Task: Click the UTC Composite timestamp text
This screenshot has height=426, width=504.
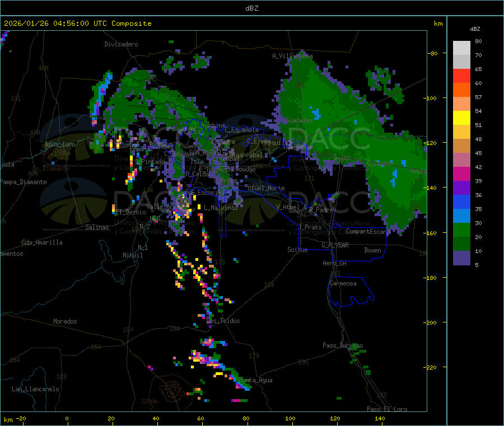Action: click(x=78, y=24)
